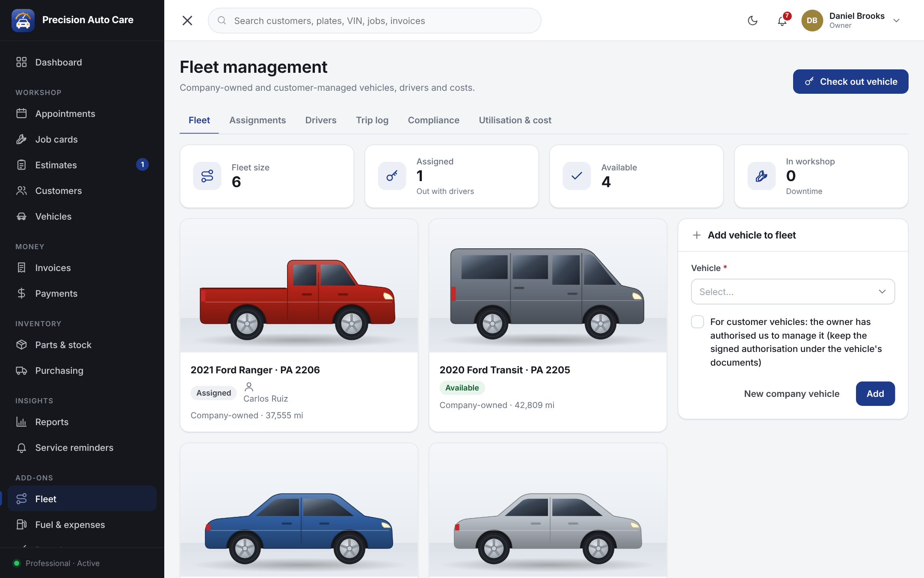Click the Precision Auto Care logo icon
924x578 pixels.
[x=23, y=20]
